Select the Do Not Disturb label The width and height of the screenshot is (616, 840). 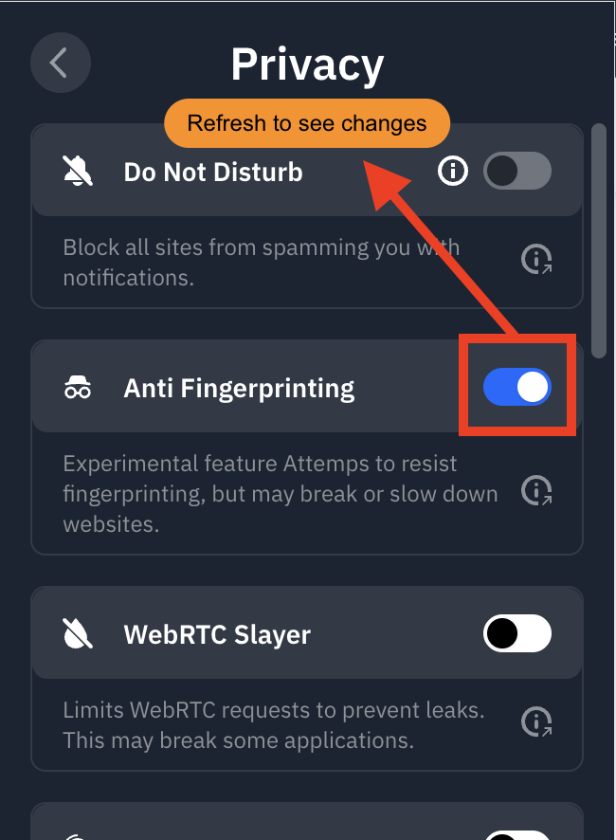[x=213, y=172]
